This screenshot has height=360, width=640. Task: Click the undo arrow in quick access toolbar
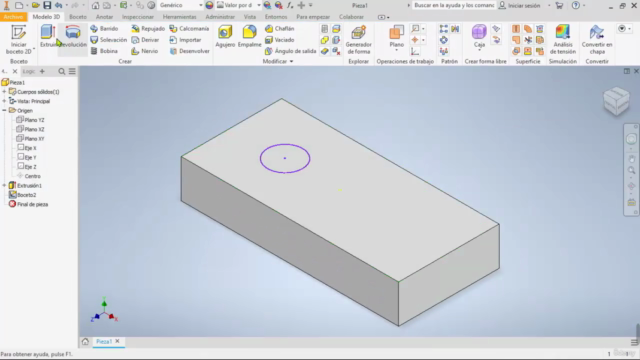point(58,5)
